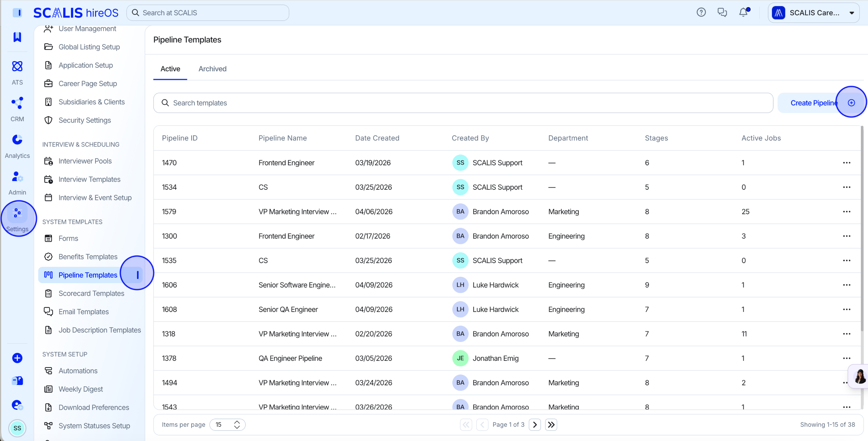Open Job Description Templates
Viewport: 868px width, 441px height.
(x=100, y=330)
